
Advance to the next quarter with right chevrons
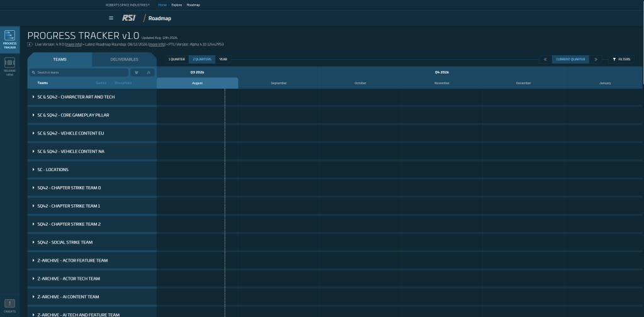(596, 60)
